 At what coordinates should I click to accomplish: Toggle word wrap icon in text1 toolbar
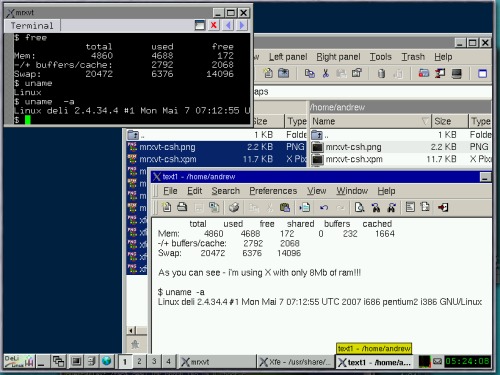click(x=410, y=207)
